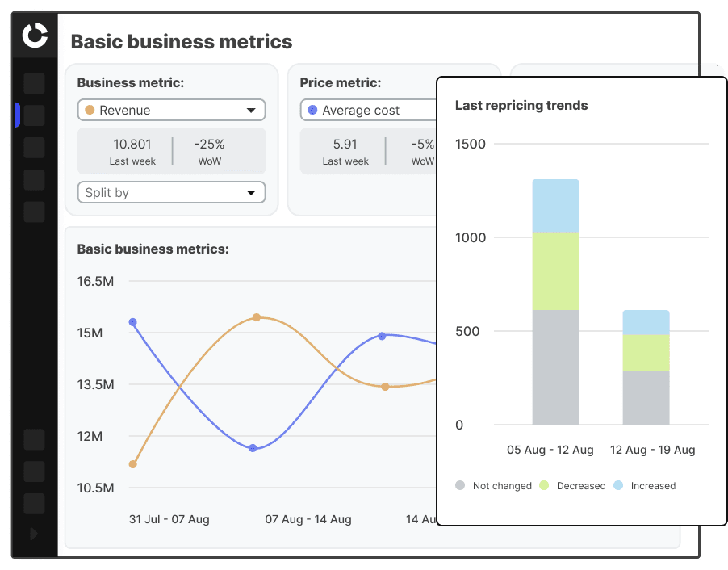Click the stacked bar for 05 Aug - 12 Aug
The width and height of the screenshot is (728, 570).
554,299
